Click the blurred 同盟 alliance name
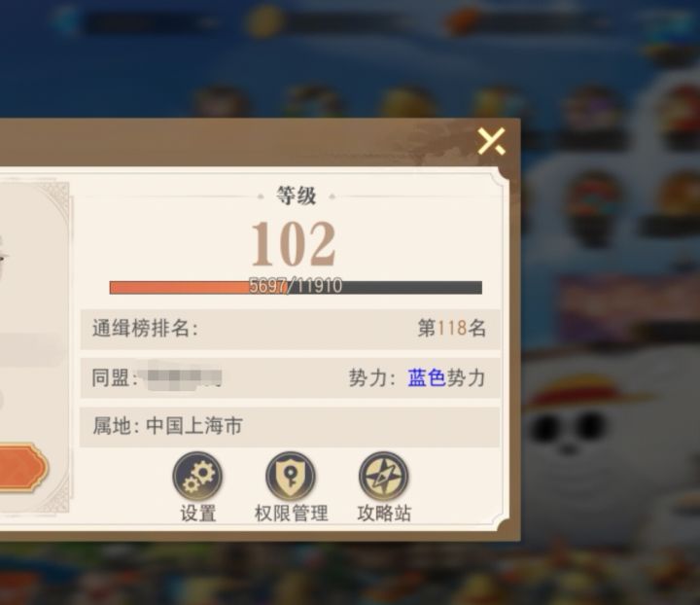 (181, 377)
